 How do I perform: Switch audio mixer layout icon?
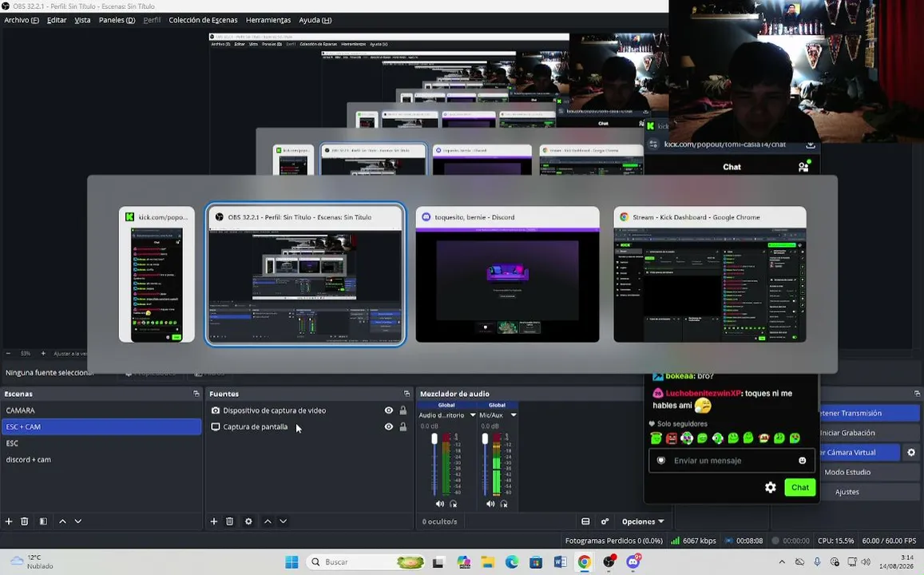point(585,521)
